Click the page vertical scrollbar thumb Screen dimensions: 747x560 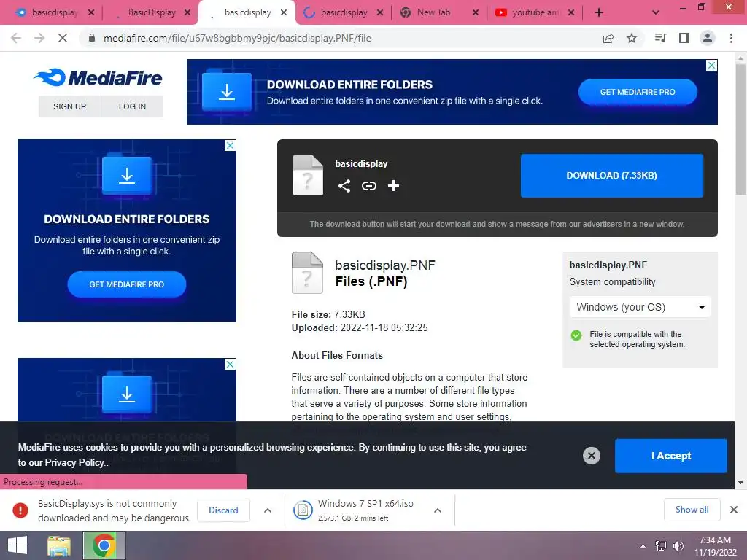pos(740,128)
